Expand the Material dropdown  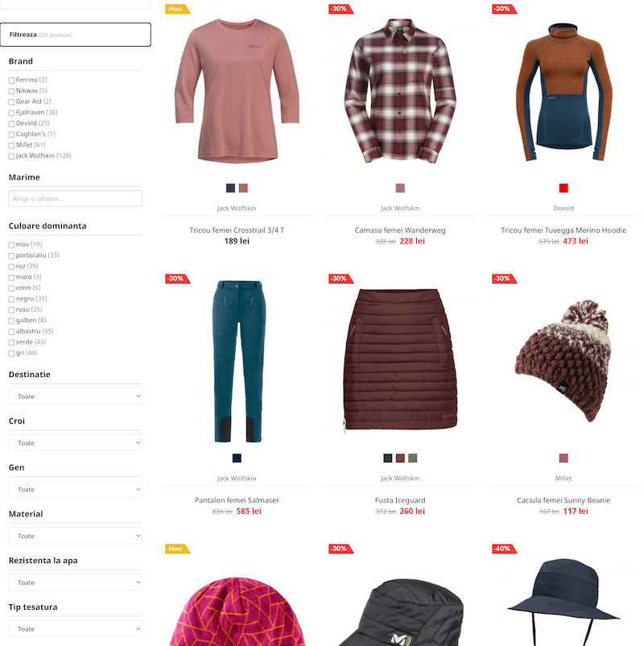(x=76, y=536)
